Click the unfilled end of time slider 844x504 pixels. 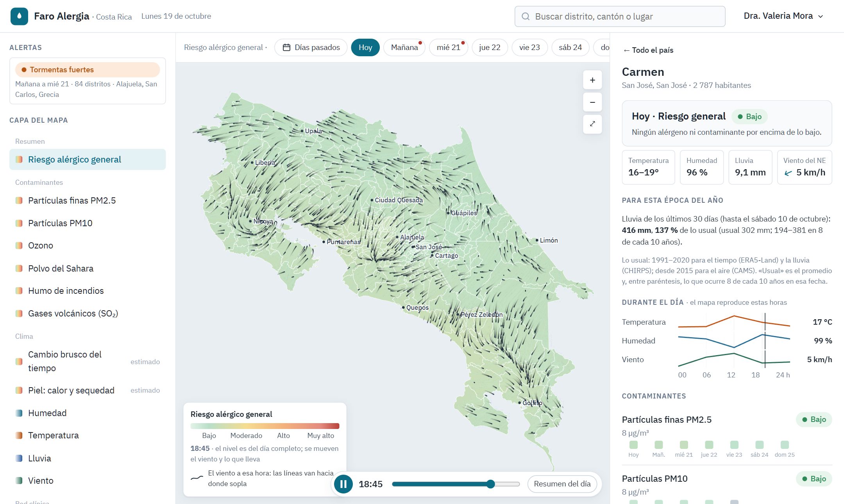[508, 484]
